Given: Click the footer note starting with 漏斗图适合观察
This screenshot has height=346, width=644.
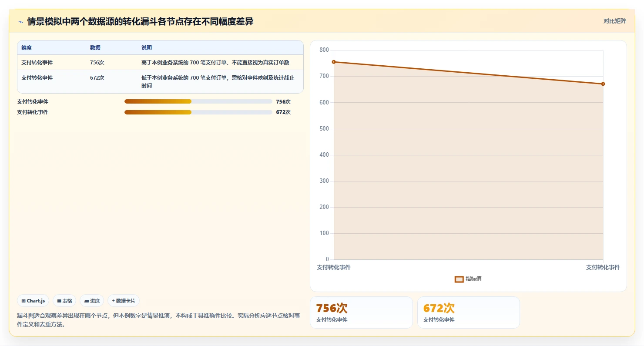Looking at the screenshot, I should tap(158, 320).
